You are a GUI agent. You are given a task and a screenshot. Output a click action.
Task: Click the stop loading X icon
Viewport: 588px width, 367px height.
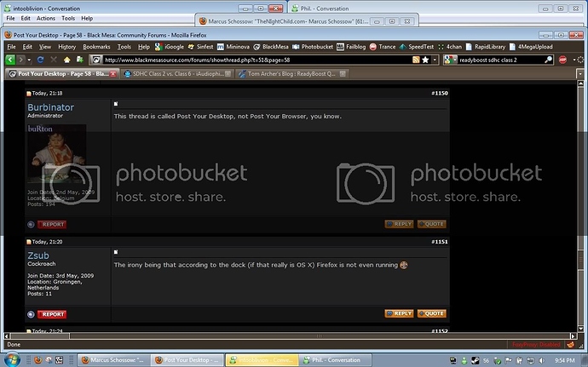click(54, 60)
